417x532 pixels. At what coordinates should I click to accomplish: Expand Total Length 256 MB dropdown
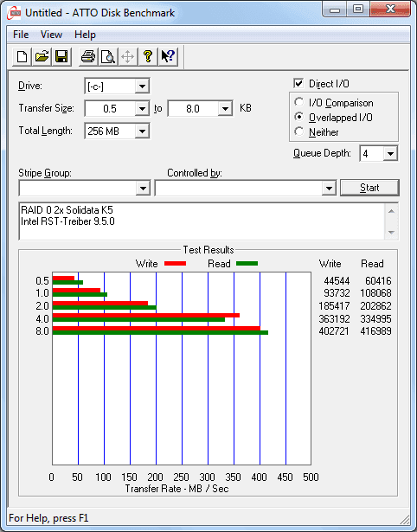pyautogui.click(x=142, y=131)
